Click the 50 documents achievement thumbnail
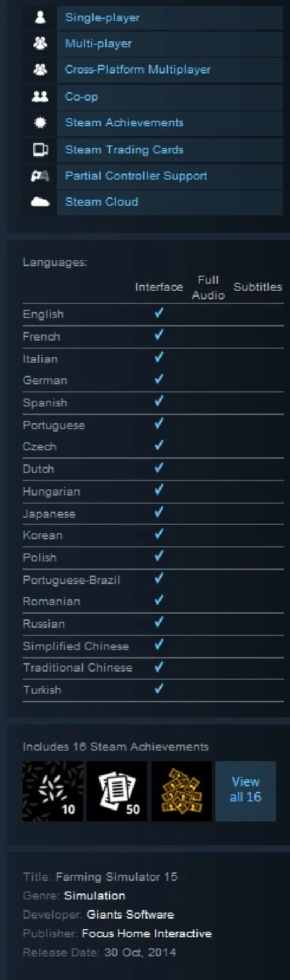 pos(117,791)
